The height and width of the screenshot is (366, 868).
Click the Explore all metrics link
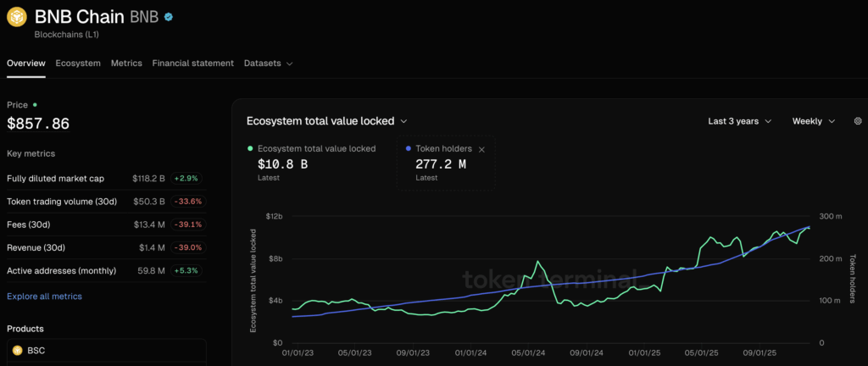coord(44,297)
